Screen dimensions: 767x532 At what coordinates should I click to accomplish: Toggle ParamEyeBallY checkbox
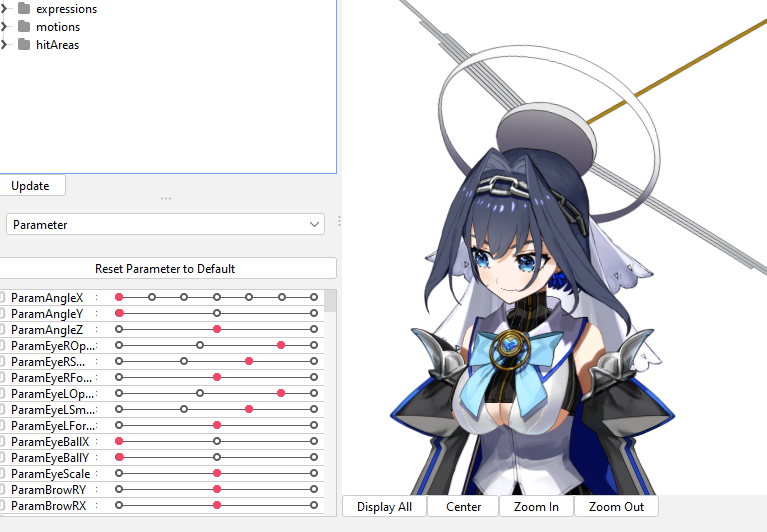click(2, 458)
